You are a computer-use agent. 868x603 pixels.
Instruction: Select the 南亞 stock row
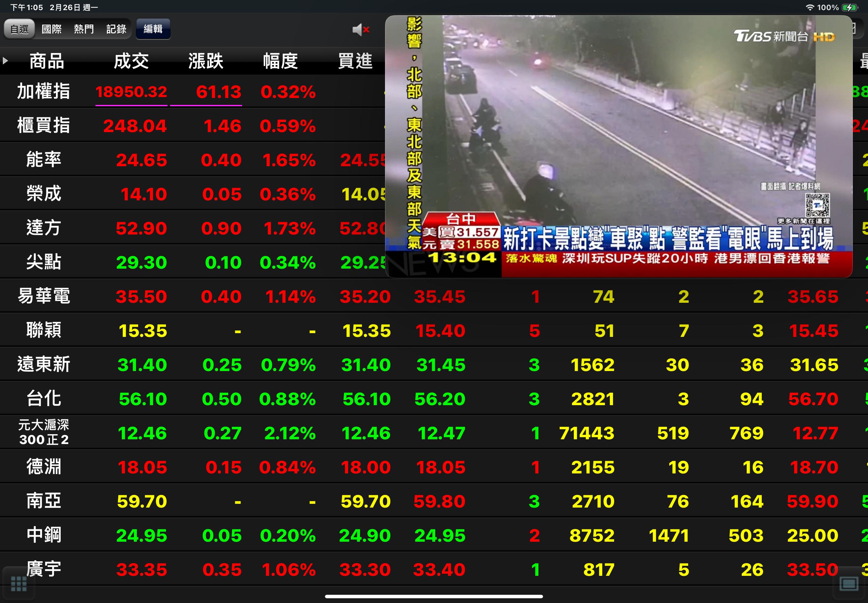(x=434, y=501)
